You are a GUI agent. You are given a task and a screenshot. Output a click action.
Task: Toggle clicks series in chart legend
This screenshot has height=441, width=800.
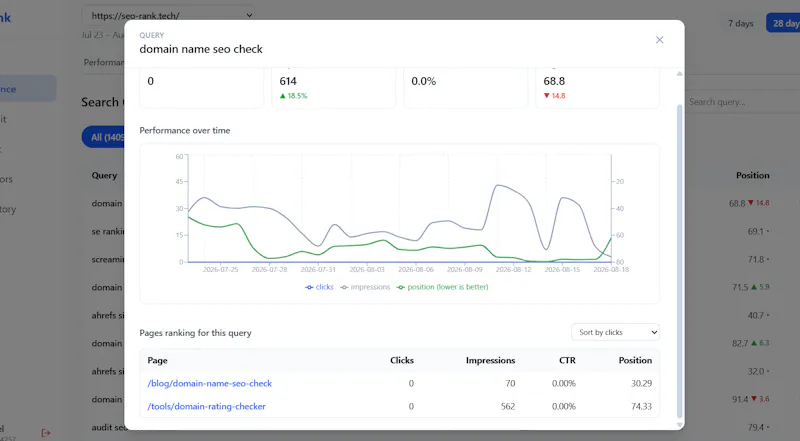pos(319,287)
